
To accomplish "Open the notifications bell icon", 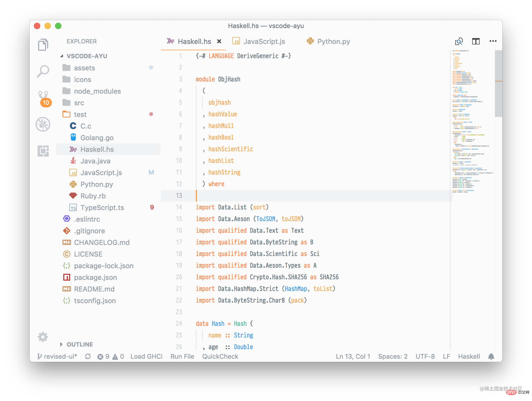I will click(491, 357).
